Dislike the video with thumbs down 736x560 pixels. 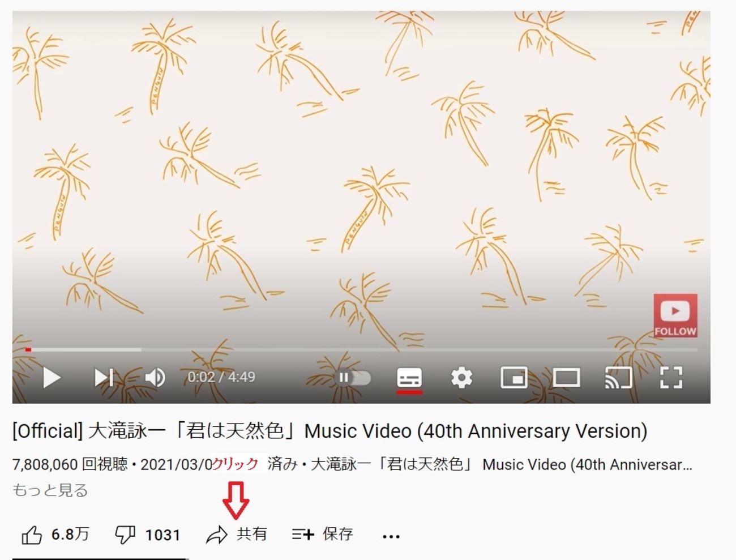point(147,535)
